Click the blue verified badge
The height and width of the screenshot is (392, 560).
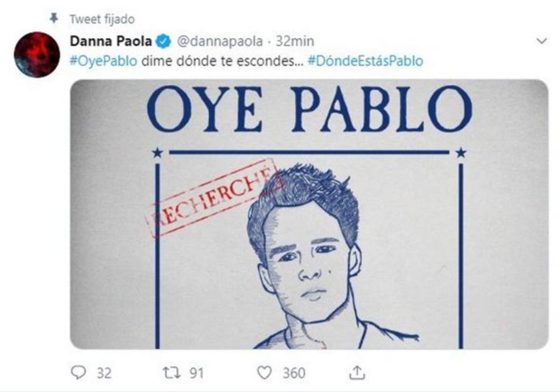pos(163,41)
